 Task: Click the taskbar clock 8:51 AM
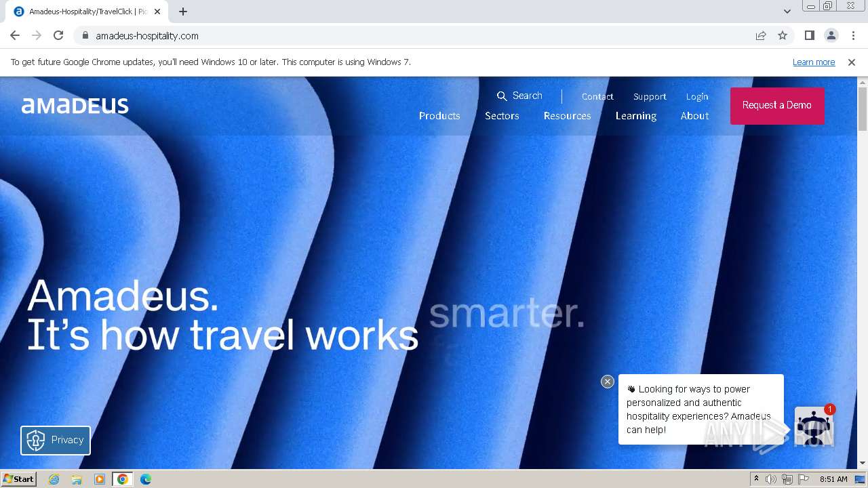833,479
